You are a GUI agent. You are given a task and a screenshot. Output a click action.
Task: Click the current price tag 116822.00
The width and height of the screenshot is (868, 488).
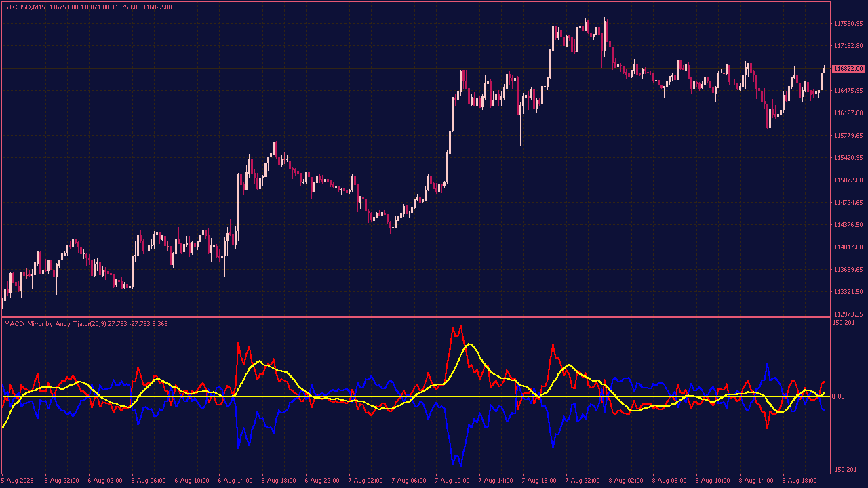click(848, 68)
